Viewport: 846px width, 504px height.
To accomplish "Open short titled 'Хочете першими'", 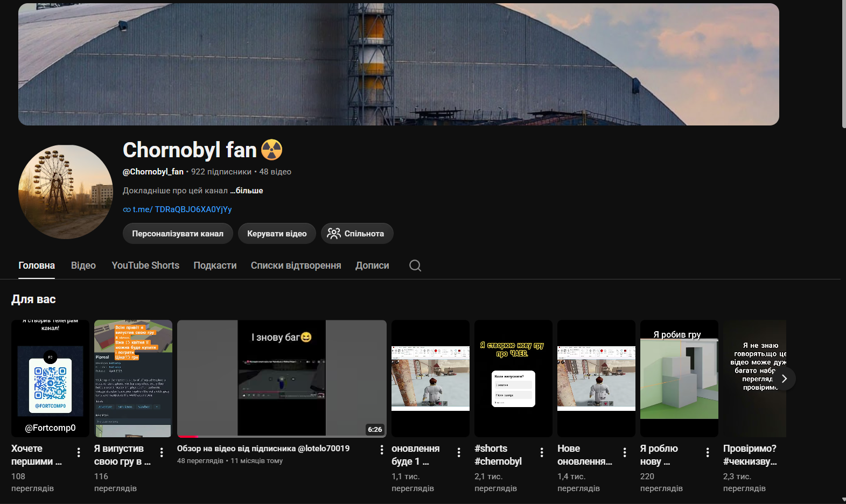I will (37, 455).
